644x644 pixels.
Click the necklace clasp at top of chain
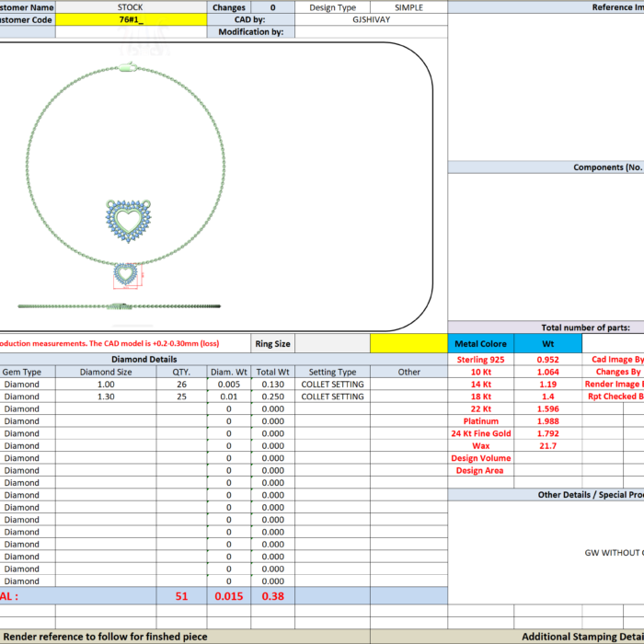[x=128, y=67]
